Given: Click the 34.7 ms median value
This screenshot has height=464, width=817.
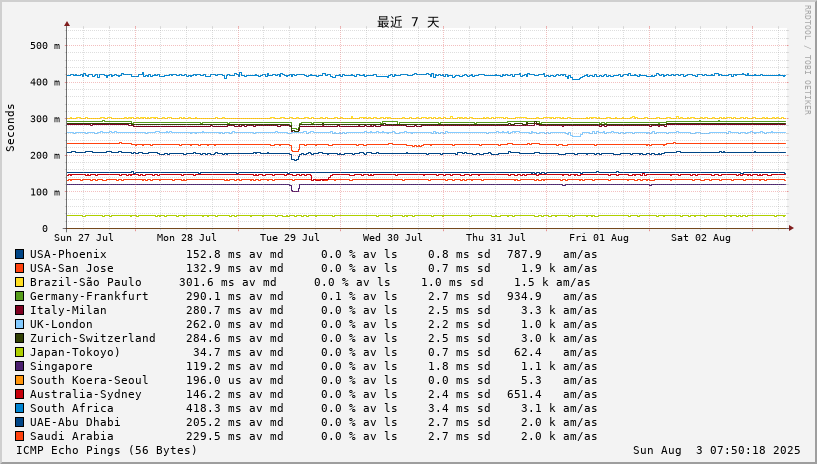Looking at the screenshot, I should tap(217, 353).
